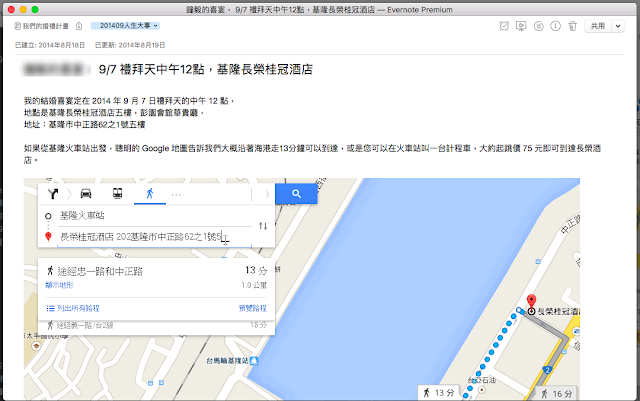Click the circled 'a' icon in the toolbar
The image size is (640, 401).
[538, 26]
